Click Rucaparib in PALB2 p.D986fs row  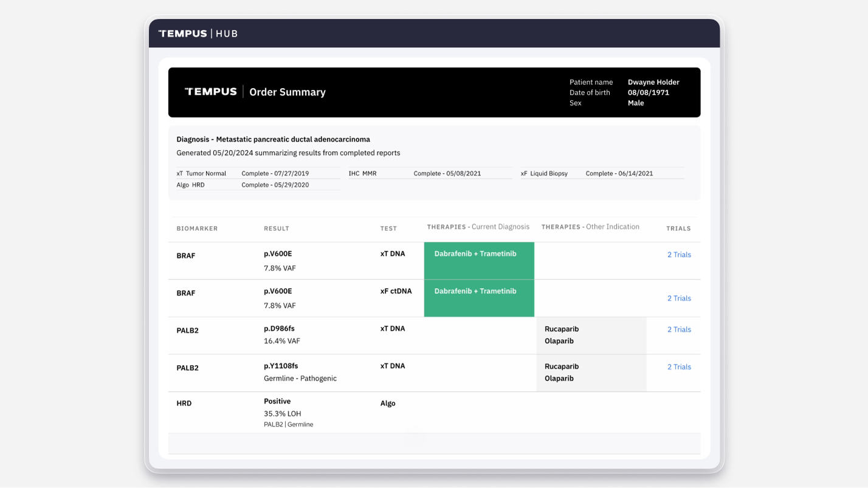[562, 329]
